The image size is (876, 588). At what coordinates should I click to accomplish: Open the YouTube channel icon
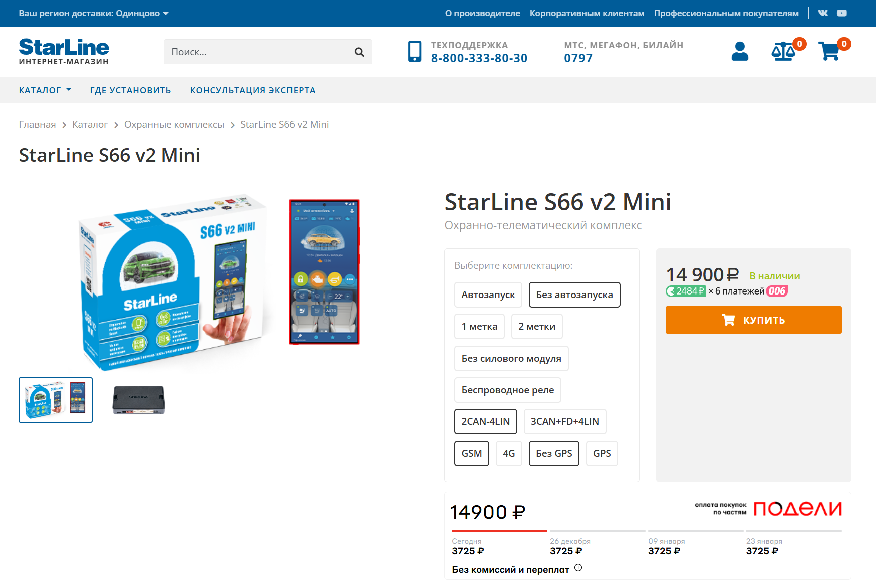pyautogui.click(x=842, y=13)
